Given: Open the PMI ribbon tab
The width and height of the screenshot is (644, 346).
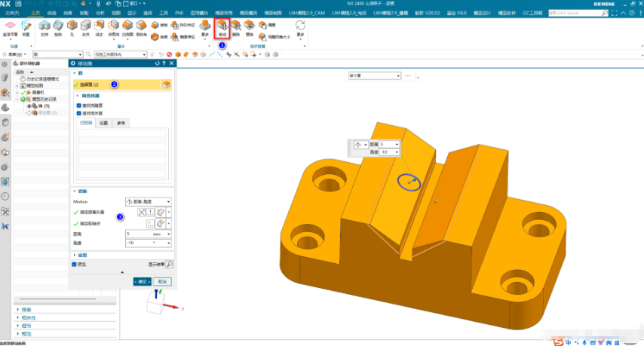Looking at the screenshot, I should [x=179, y=13].
